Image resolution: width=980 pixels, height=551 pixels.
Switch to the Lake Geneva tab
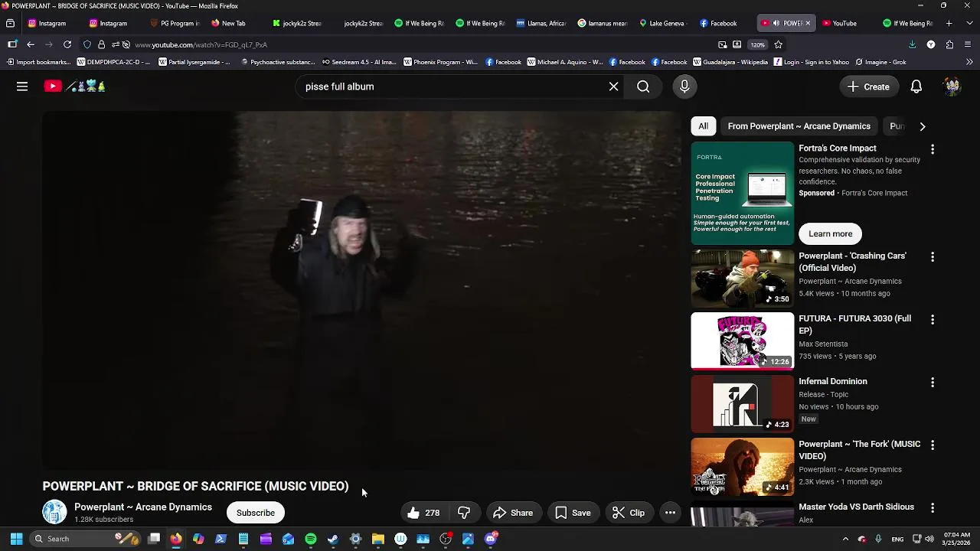tap(663, 23)
